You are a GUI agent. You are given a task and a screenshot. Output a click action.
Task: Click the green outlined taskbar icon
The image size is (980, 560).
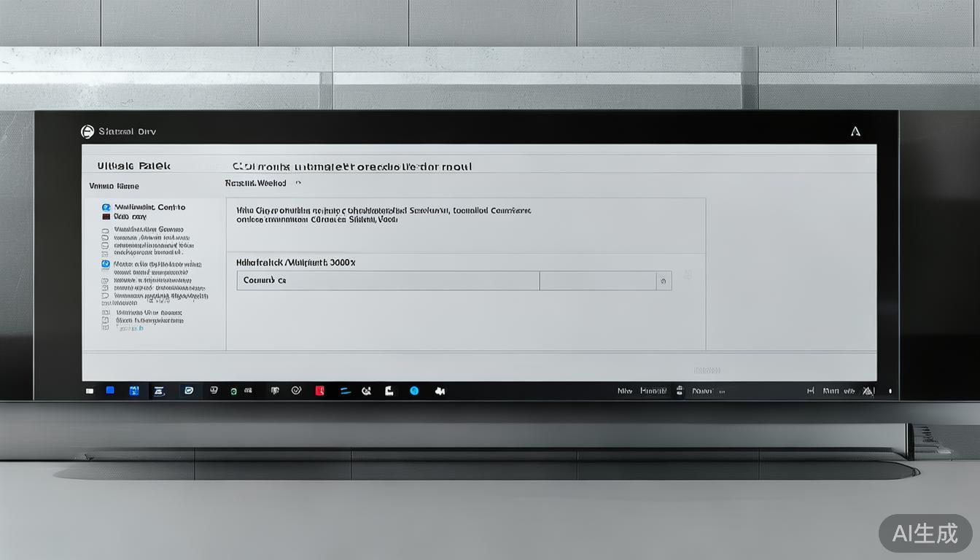click(233, 391)
